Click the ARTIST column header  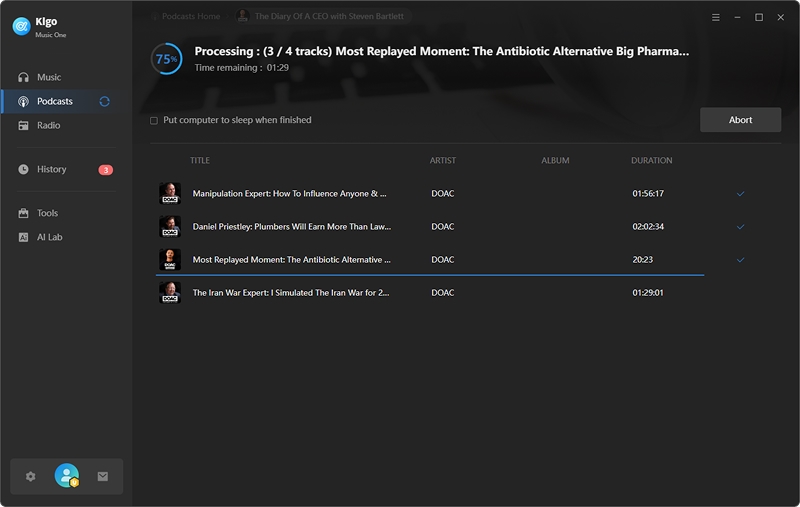coord(442,161)
